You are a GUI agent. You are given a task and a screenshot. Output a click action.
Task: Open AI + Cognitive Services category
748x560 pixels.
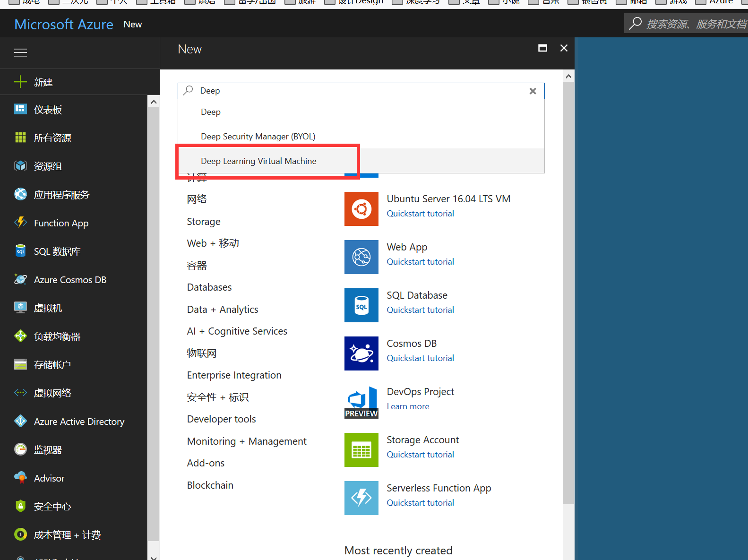pyautogui.click(x=237, y=331)
